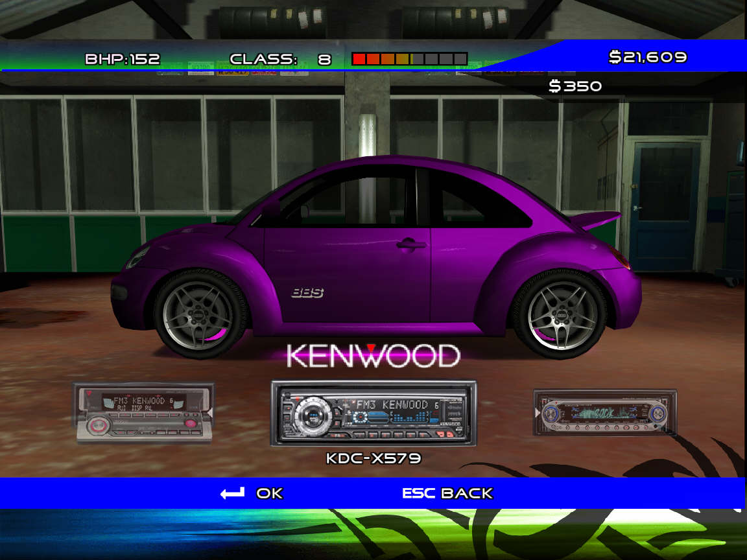Click the CLASS: 8 label
Screen dimensions: 747x560
pos(280,59)
